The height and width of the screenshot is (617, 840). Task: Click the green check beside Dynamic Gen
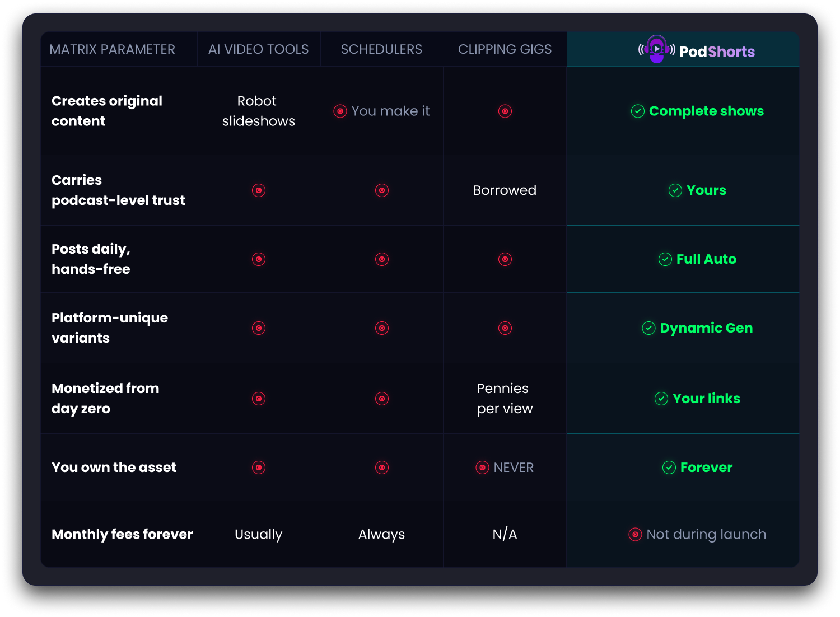(648, 328)
